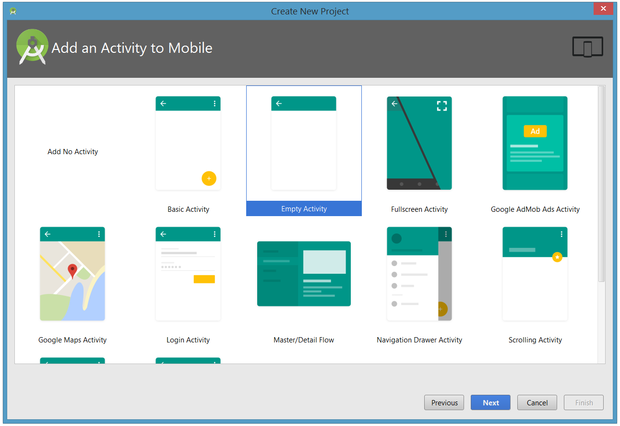Click the Basic Activity label
Image resolution: width=620 pixels, height=426 pixels.
point(188,209)
